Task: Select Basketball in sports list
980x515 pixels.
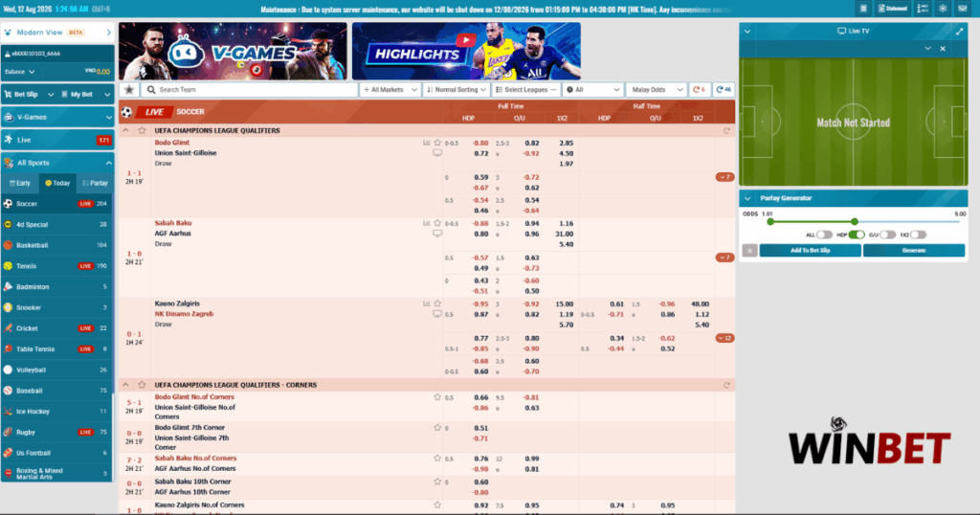Action: 57,245
